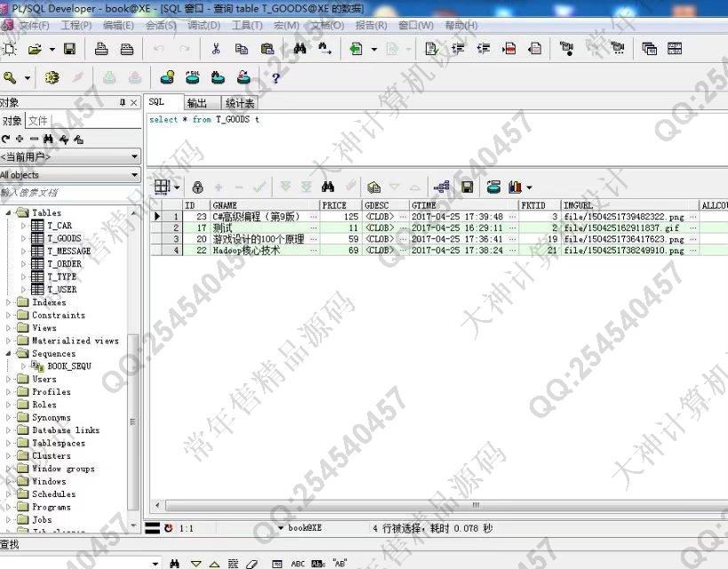Click the Help question mark icon
Image resolution: width=728 pixels, height=569 pixels.
276,78
